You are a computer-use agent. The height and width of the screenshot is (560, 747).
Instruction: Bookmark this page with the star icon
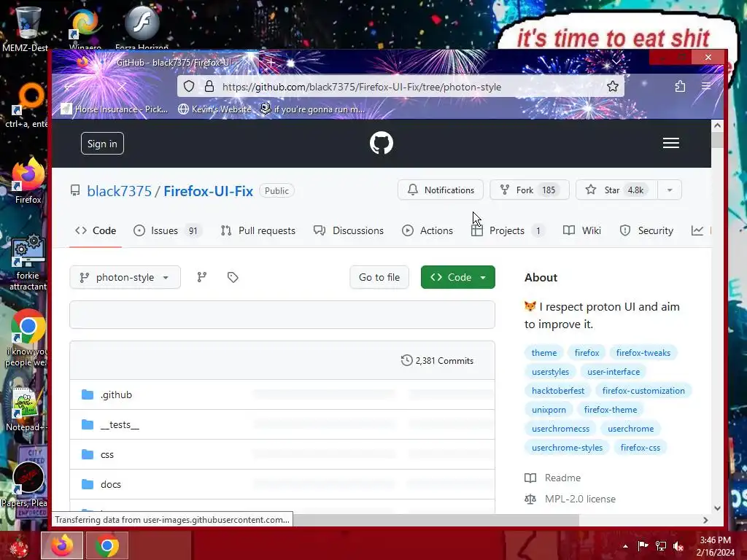tap(613, 86)
